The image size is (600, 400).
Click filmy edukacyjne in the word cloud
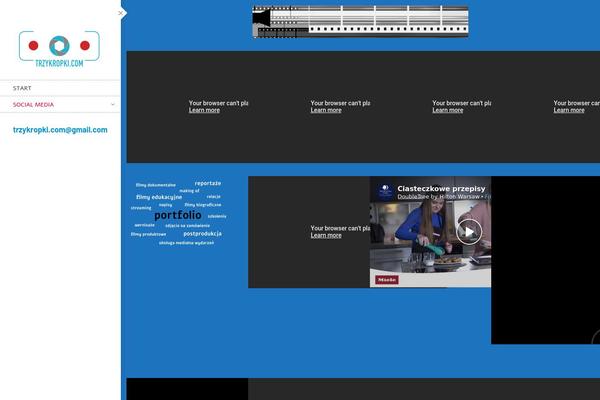(159, 197)
